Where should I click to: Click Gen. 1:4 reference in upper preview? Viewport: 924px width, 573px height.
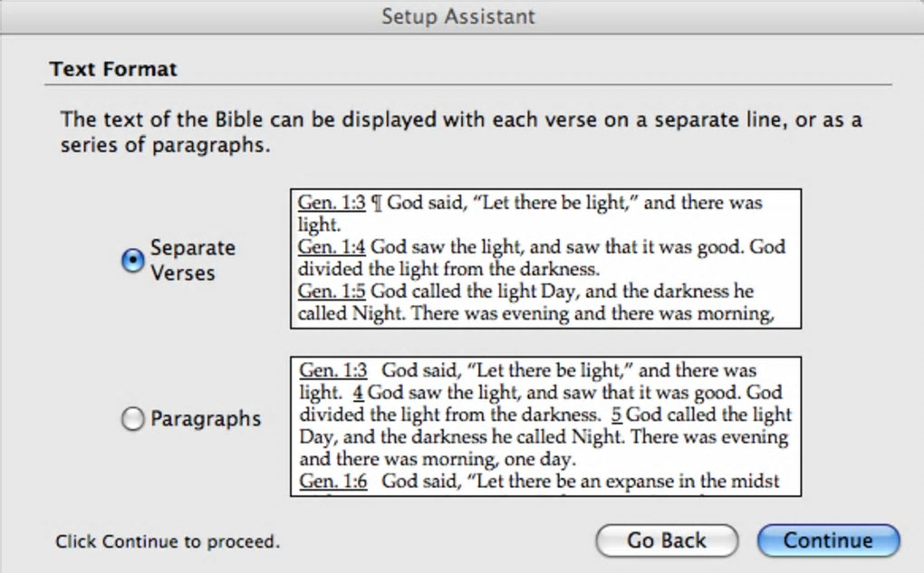click(x=332, y=246)
